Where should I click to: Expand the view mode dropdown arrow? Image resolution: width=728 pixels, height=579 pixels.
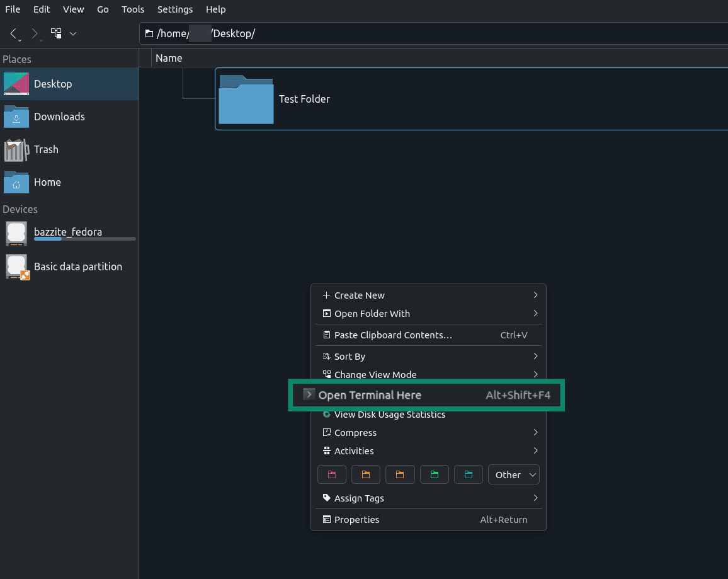coord(73,33)
